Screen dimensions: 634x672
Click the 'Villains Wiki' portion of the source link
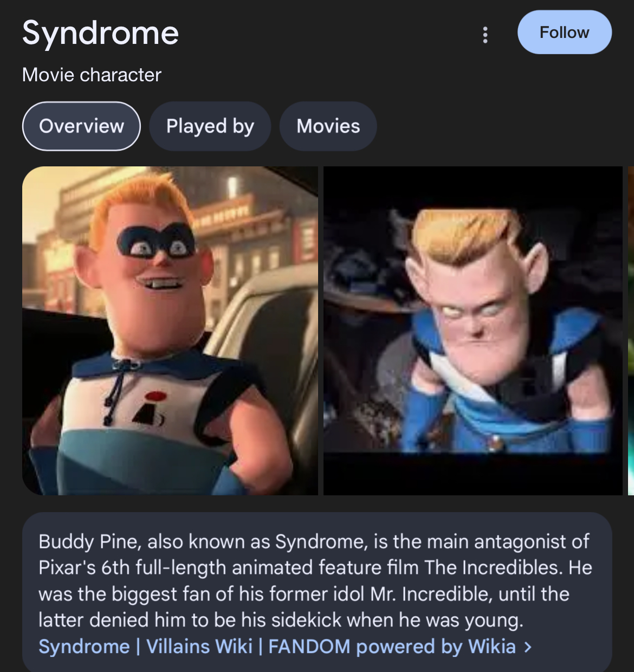pyautogui.click(x=199, y=647)
